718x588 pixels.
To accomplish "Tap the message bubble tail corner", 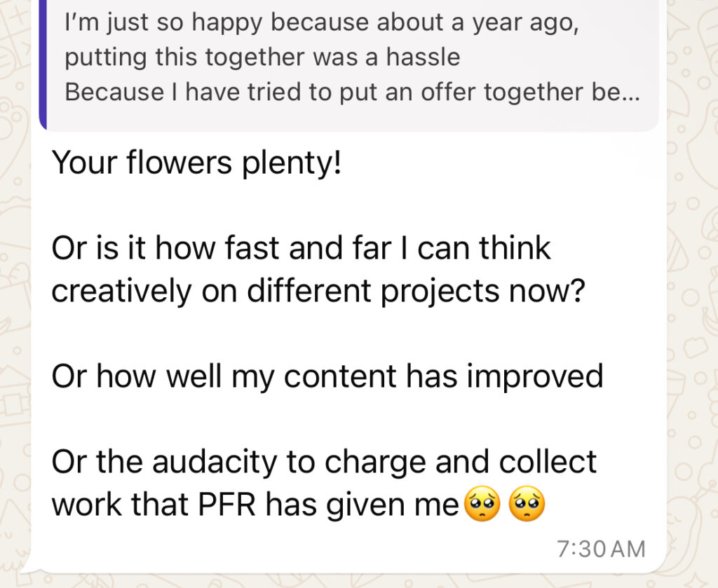I will tap(27, 565).
